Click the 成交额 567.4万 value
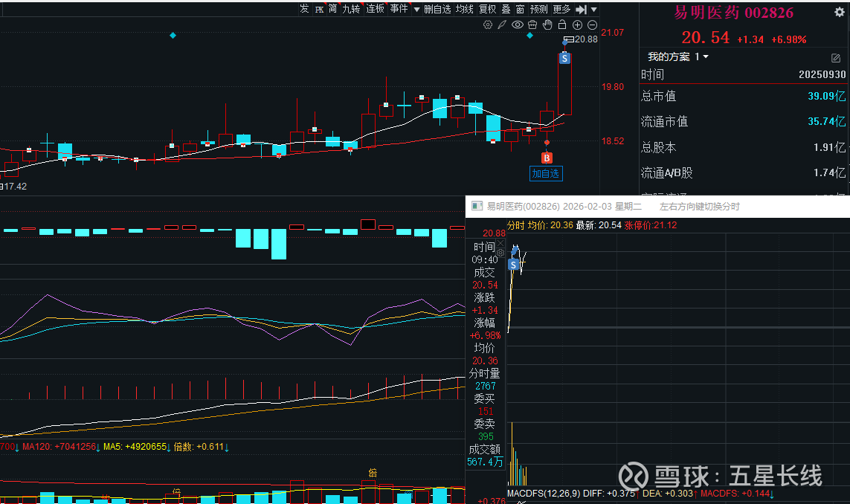 coord(485,462)
